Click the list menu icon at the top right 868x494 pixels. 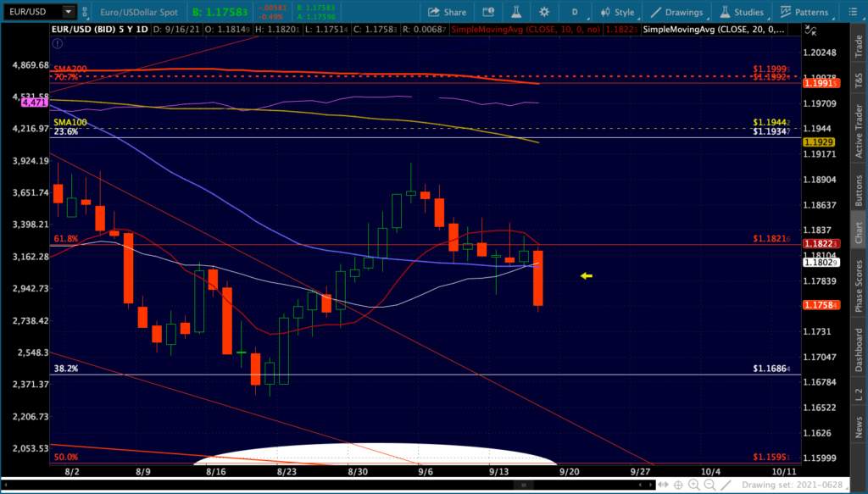pos(853,12)
